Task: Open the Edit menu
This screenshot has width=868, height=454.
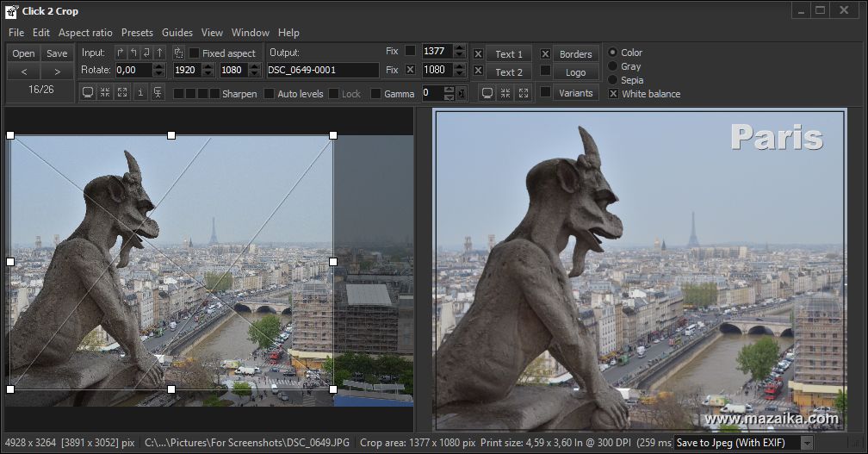Action: [x=41, y=33]
